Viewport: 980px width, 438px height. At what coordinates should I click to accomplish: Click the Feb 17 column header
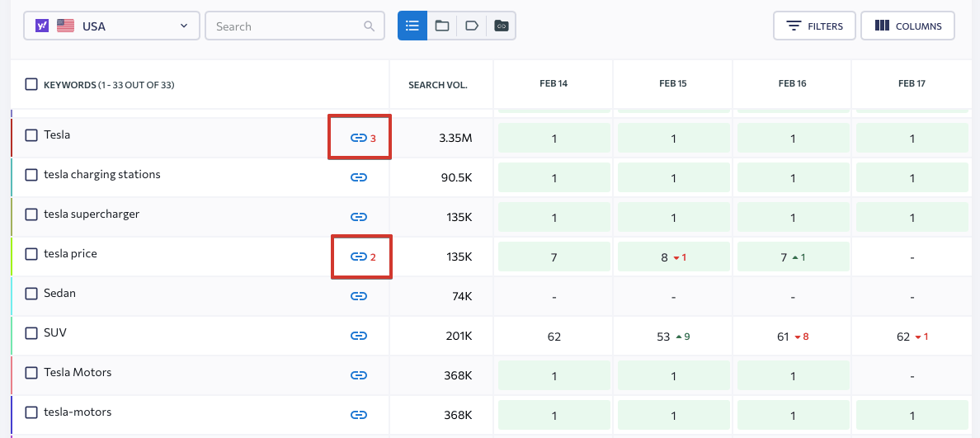(912, 83)
